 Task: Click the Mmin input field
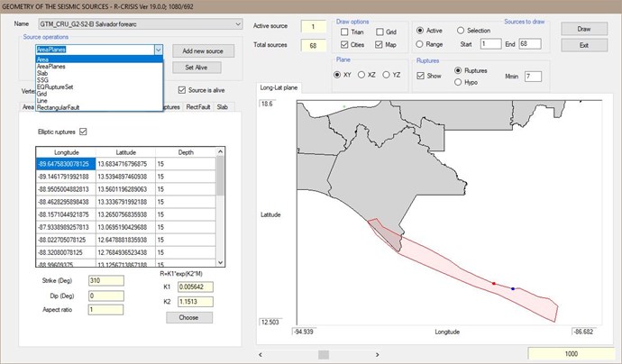533,76
